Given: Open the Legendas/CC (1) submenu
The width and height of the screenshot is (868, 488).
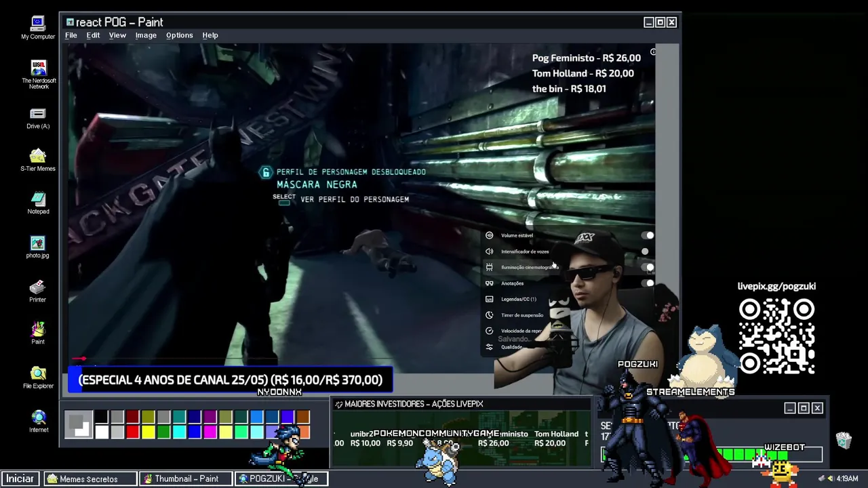Looking at the screenshot, I should [518, 299].
